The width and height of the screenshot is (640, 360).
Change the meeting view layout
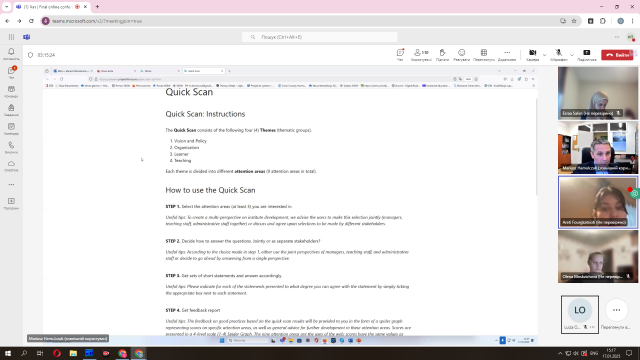(484, 55)
